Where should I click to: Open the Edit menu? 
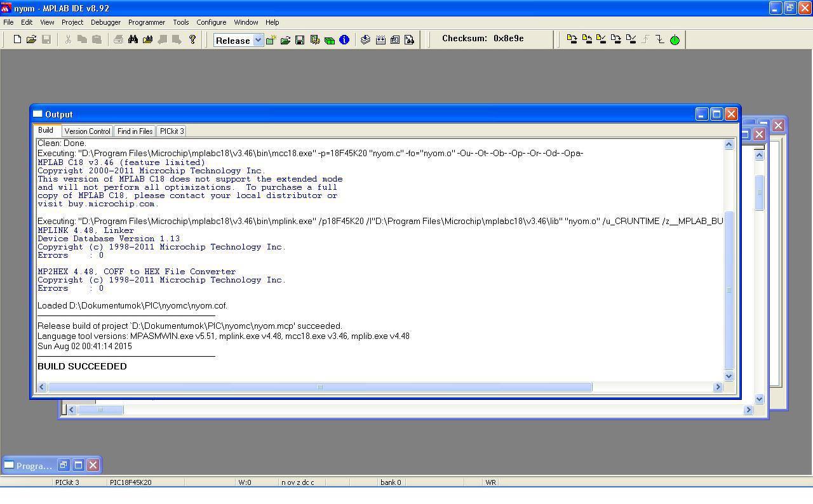[27, 22]
